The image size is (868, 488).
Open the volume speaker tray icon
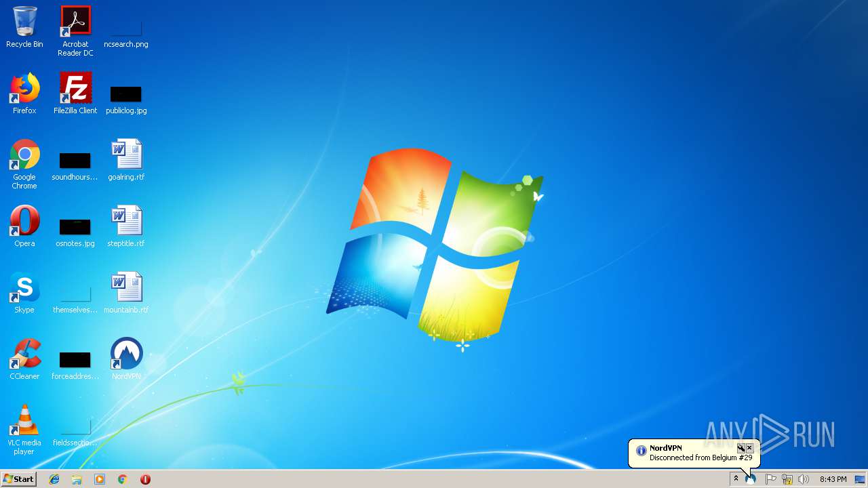804,479
